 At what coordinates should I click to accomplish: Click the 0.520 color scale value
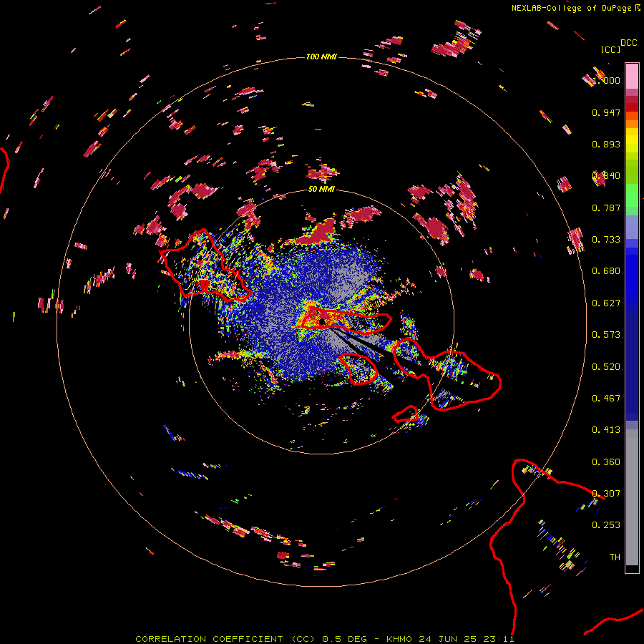606,367
